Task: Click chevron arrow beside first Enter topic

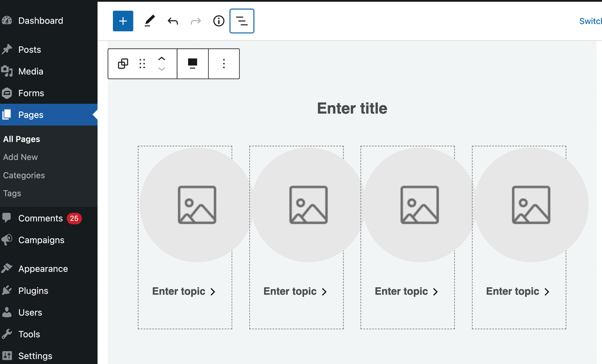Action: click(213, 292)
